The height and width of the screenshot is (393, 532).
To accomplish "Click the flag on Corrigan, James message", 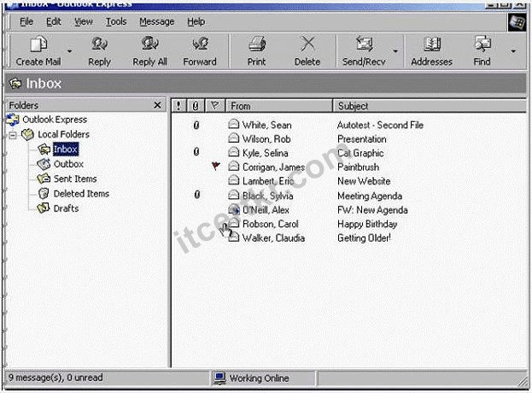I will [216, 166].
